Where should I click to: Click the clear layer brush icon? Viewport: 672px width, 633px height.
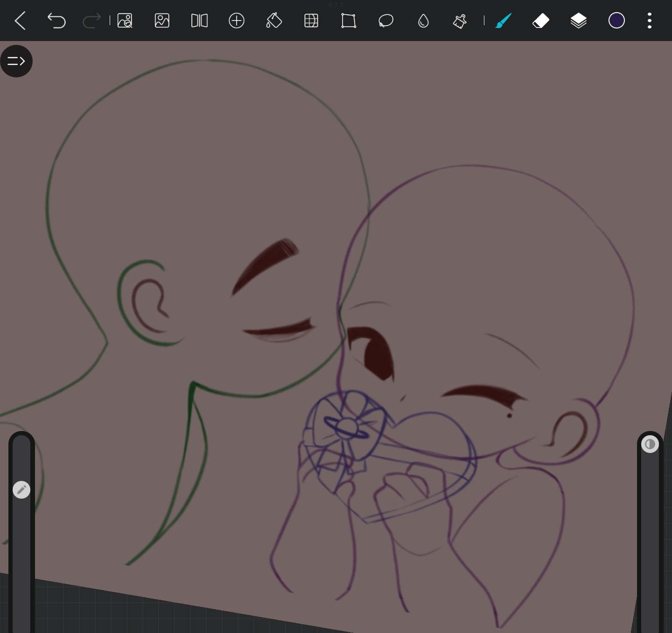[x=460, y=21]
